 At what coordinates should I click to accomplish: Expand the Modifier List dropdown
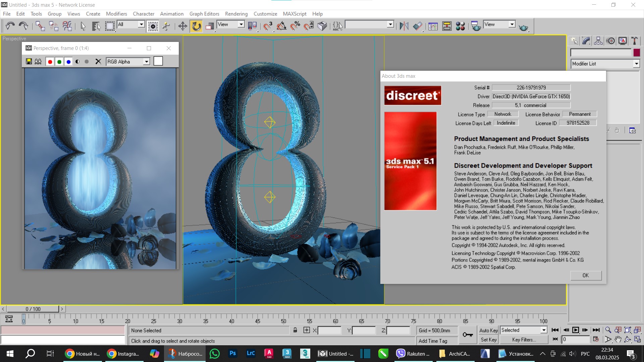pos(636,64)
